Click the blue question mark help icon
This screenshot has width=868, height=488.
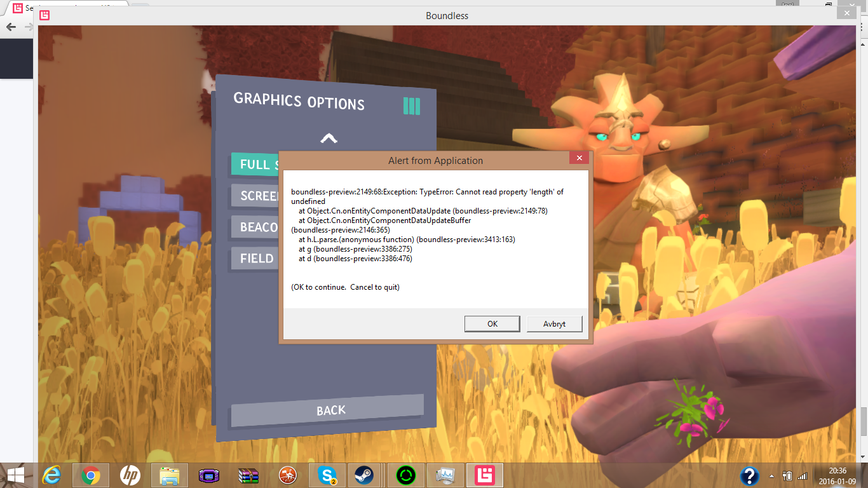[750, 476]
